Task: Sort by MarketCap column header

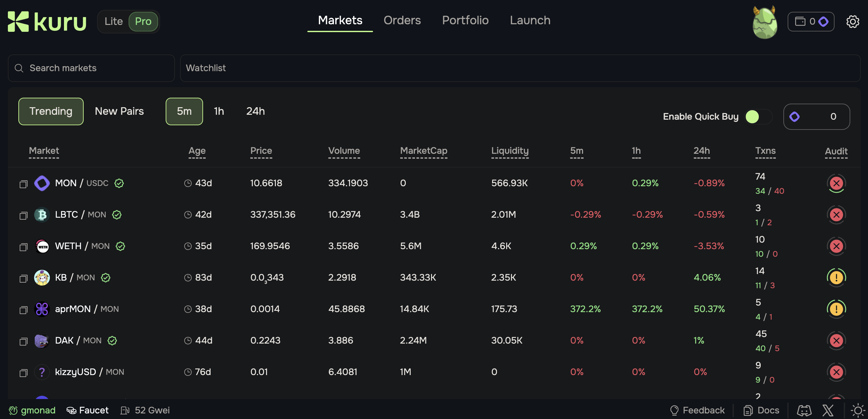Action: pos(423,150)
